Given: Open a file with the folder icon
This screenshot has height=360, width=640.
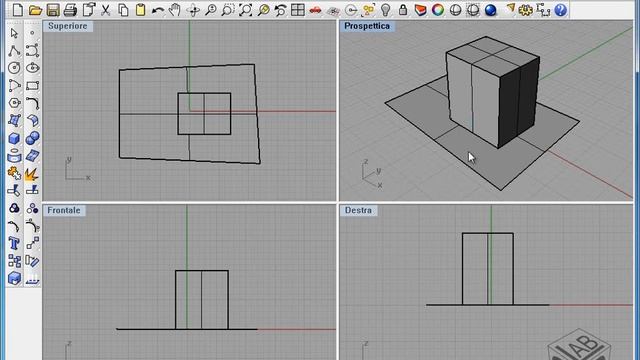Looking at the screenshot, I should click(x=35, y=9).
